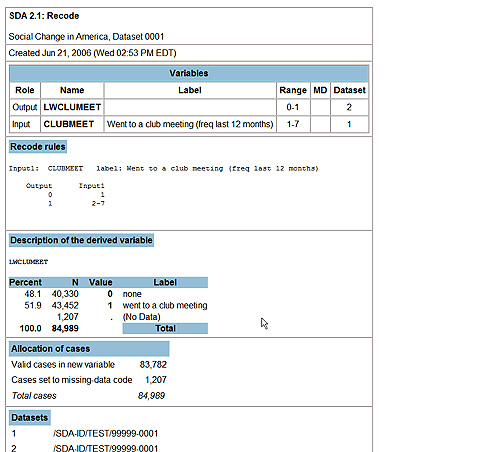Click the 'SDA 2.1: Recode' title
This screenshot has width=500, height=452.
pos(44,16)
